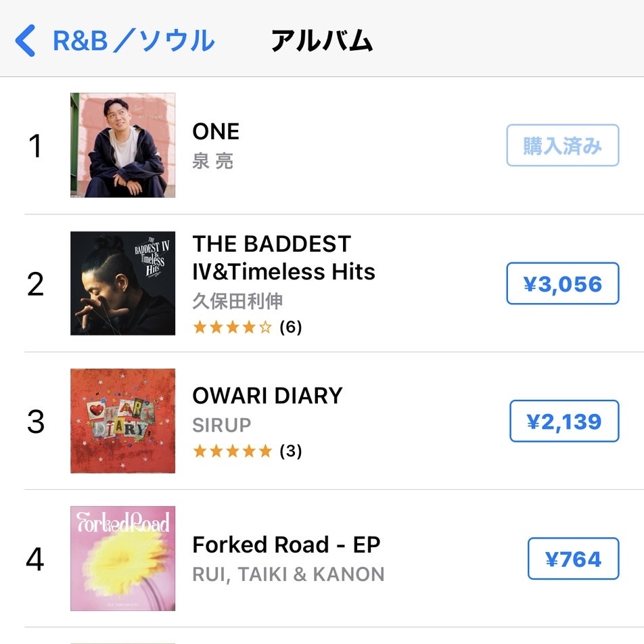The image size is (644, 644).
Task: Select the SIRUP artist label
Action: pyautogui.click(x=222, y=425)
